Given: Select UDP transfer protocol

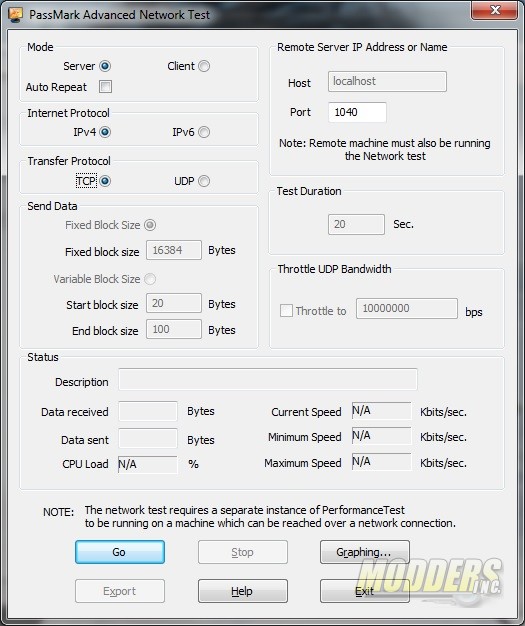Looking at the screenshot, I should tap(204, 181).
